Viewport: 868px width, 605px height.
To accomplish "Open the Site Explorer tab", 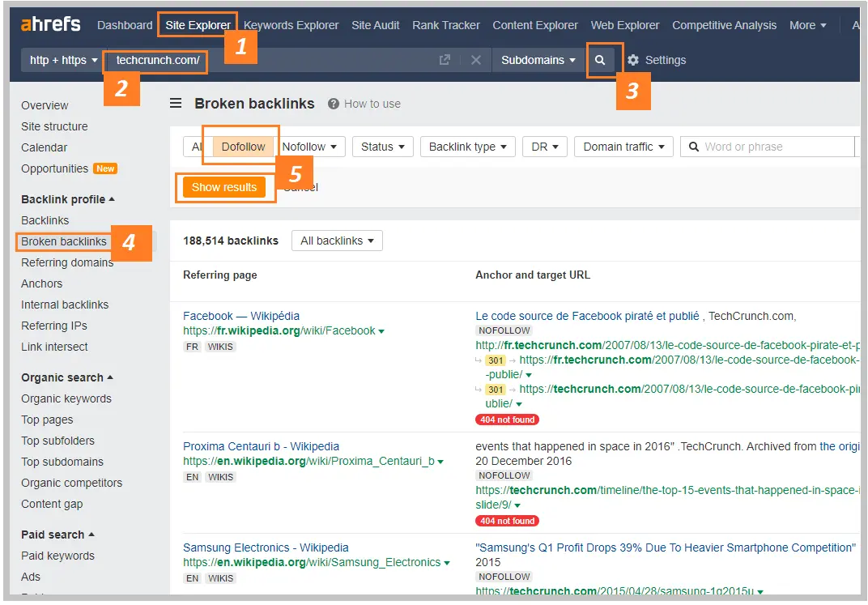I will click(198, 25).
